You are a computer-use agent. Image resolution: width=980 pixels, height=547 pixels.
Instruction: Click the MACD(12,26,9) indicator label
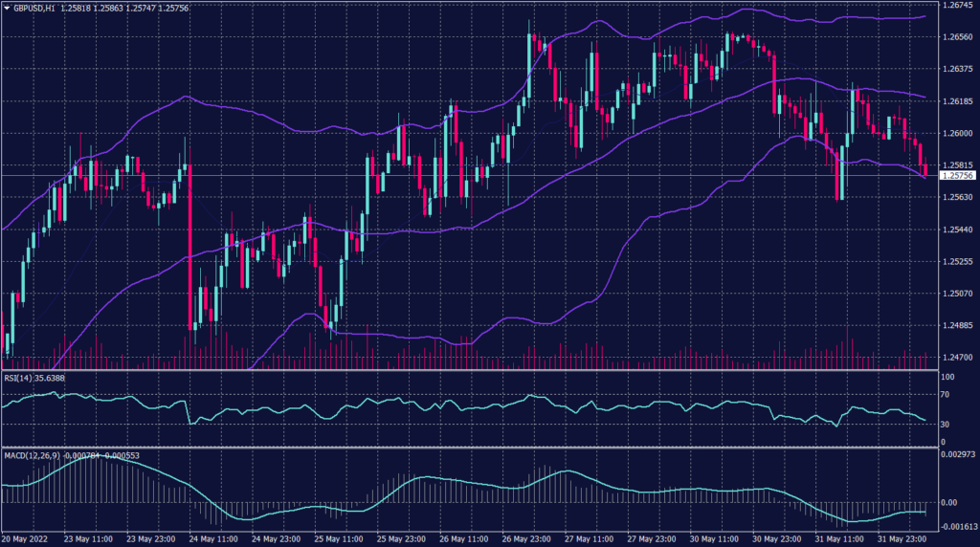pos(31,455)
